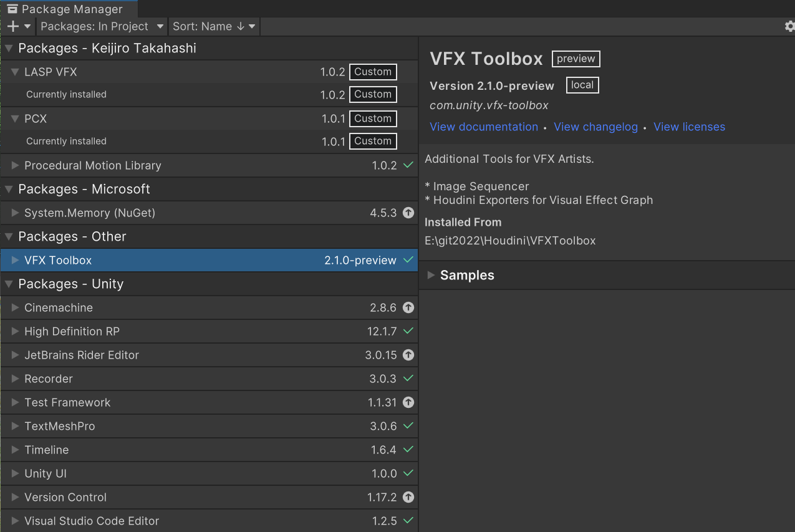795x532 pixels.
Task: Expand the Samples section
Action: point(431,275)
